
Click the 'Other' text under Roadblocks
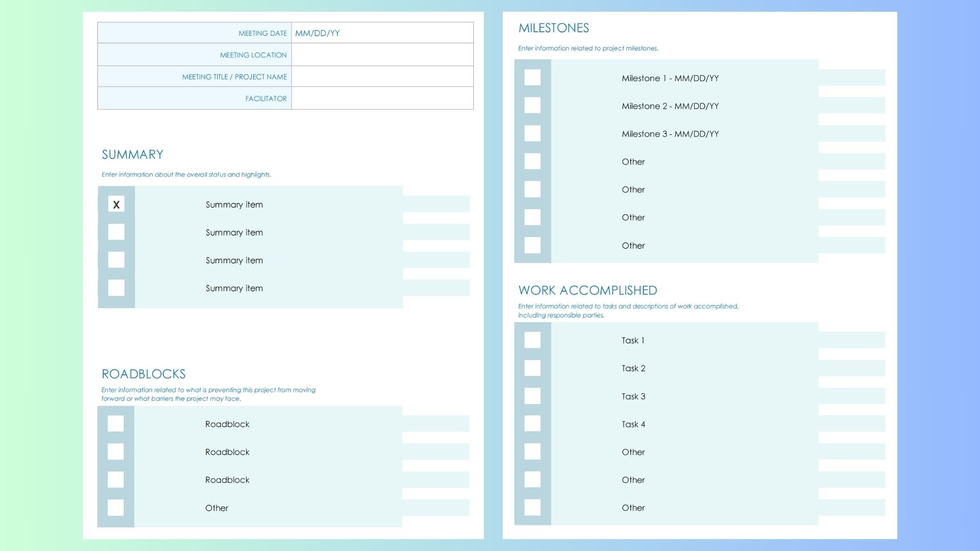tap(216, 508)
